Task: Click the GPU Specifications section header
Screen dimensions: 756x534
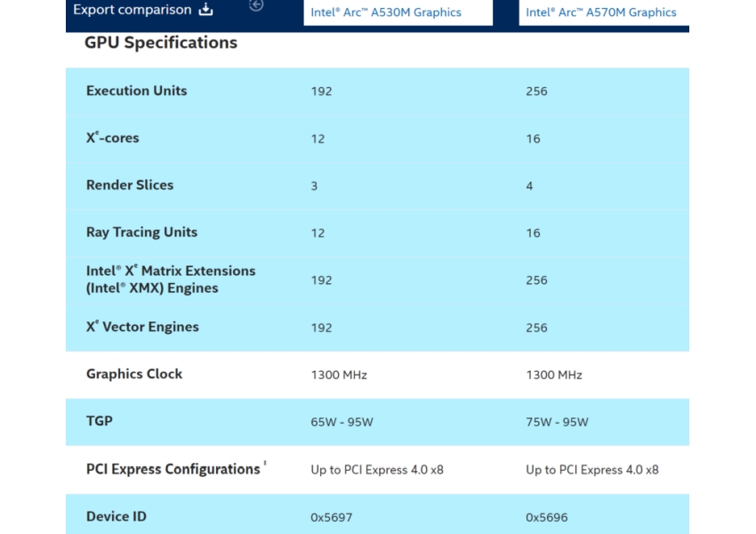Action: [x=160, y=42]
